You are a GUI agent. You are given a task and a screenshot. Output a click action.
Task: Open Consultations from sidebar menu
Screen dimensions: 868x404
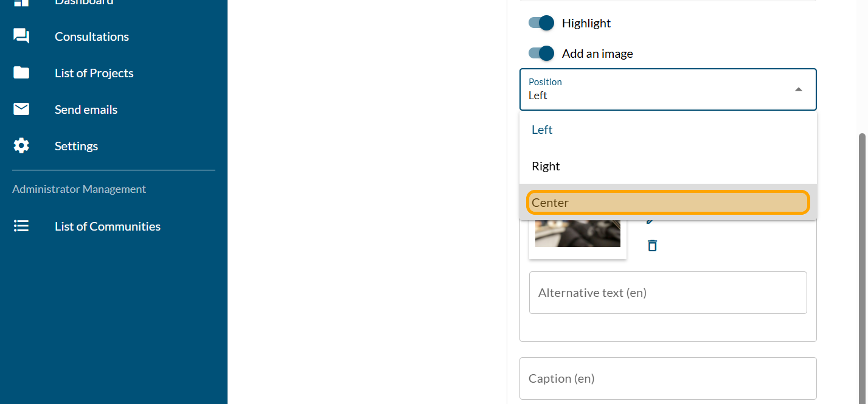pyautogui.click(x=92, y=37)
